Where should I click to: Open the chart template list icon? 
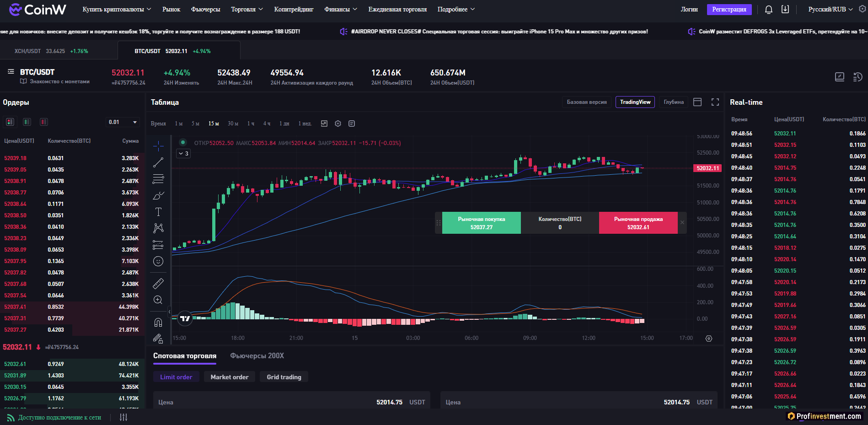(352, 124)
